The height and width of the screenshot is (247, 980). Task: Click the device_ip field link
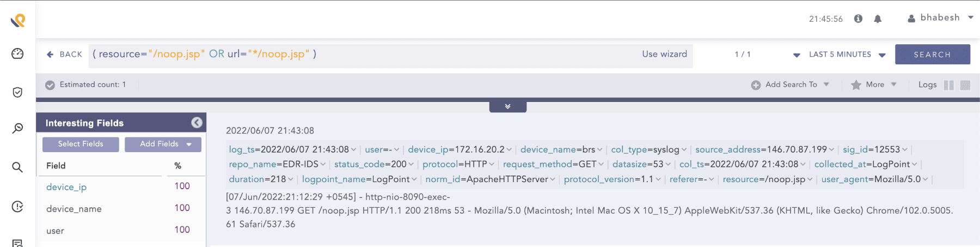[x=66, y=187]
